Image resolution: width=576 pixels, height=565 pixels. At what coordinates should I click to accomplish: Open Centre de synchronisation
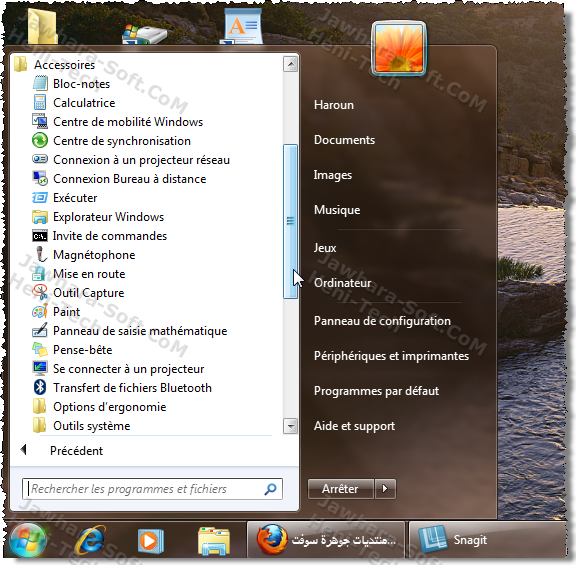pyautogui.click(x=122, y=141)
